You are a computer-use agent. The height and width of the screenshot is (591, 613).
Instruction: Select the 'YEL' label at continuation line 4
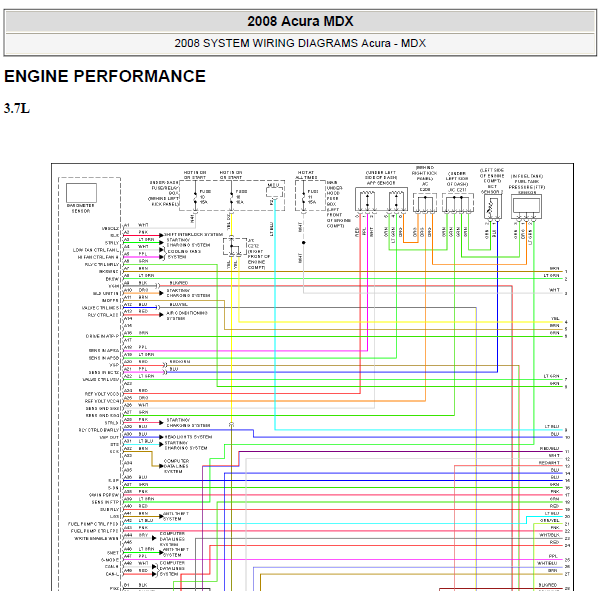555,319
